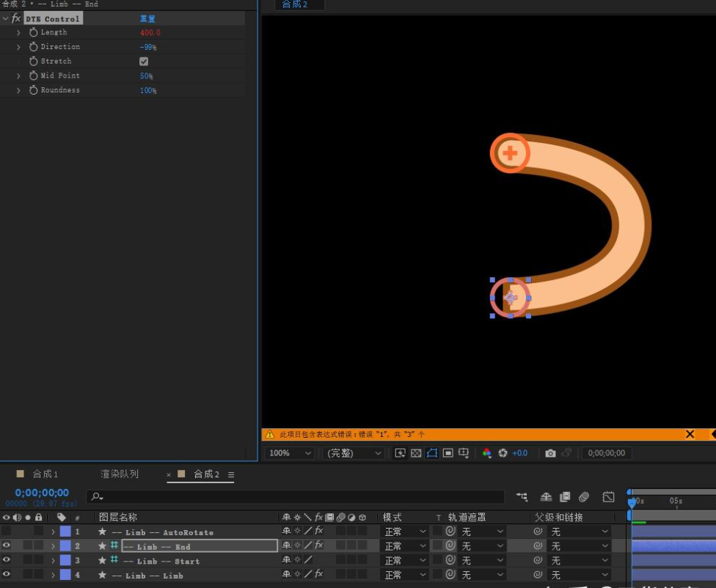Image resolution: width=716 pixels, height=588 pixels.
Task: Click the Length property stopwatch icon
Action: coord(33,32)
